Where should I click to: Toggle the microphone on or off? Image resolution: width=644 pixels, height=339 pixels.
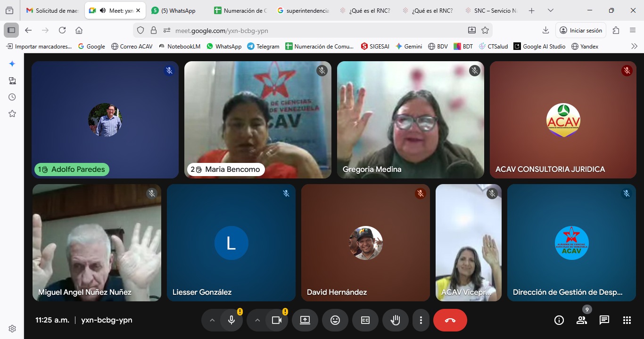pos(231,320)
